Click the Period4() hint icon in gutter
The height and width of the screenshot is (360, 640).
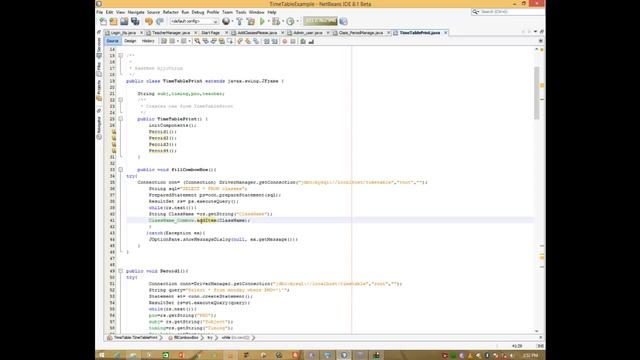(113, 151)
